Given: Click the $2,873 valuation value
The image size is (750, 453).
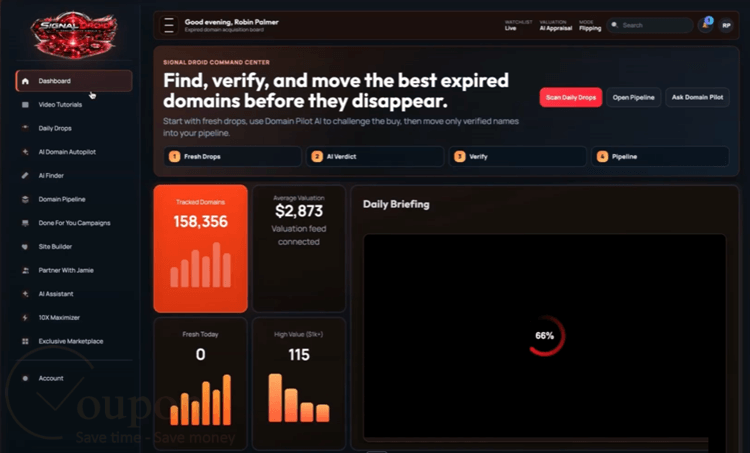Looking at the screenshot, I should coord(299,211).
